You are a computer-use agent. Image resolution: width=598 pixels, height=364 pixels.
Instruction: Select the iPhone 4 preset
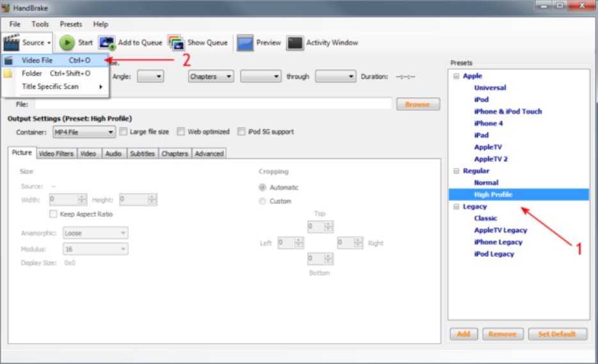(489, 123)
